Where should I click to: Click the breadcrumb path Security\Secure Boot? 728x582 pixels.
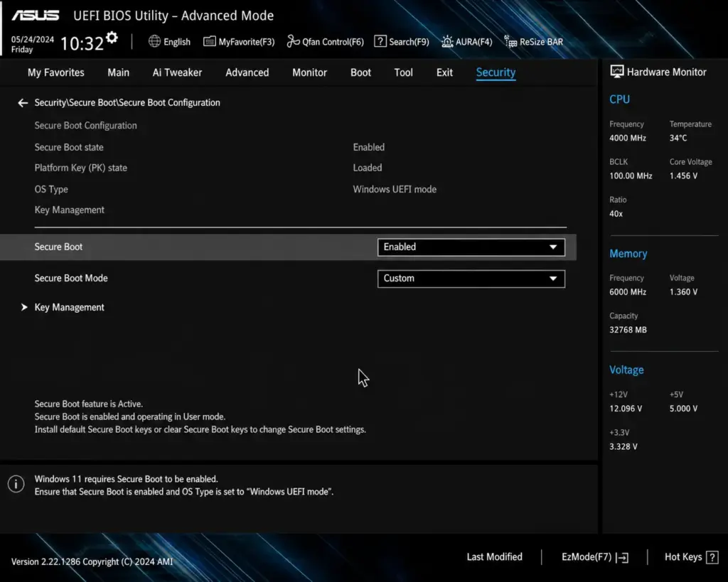tap(127, 102)
